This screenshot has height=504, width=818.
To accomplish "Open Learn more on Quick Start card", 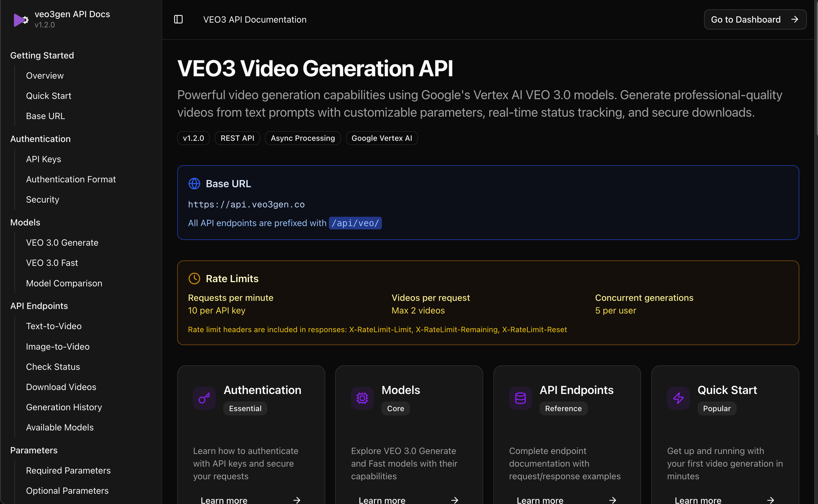I will [x=725, y=500].
